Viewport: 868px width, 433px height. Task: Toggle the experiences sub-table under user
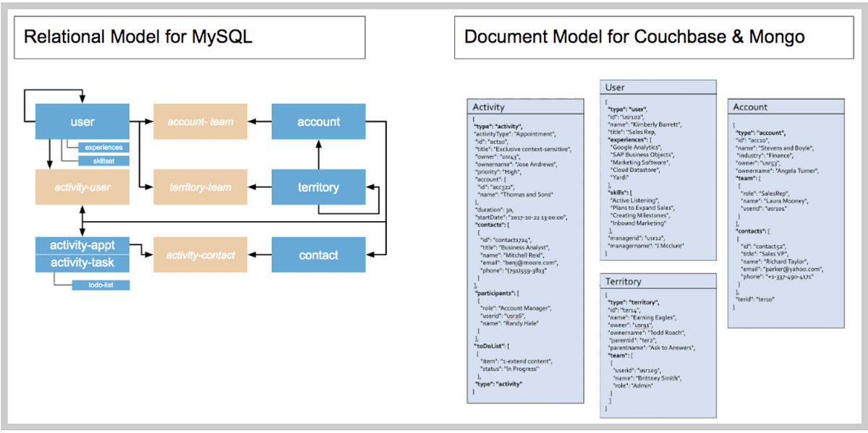coord(104,147)
